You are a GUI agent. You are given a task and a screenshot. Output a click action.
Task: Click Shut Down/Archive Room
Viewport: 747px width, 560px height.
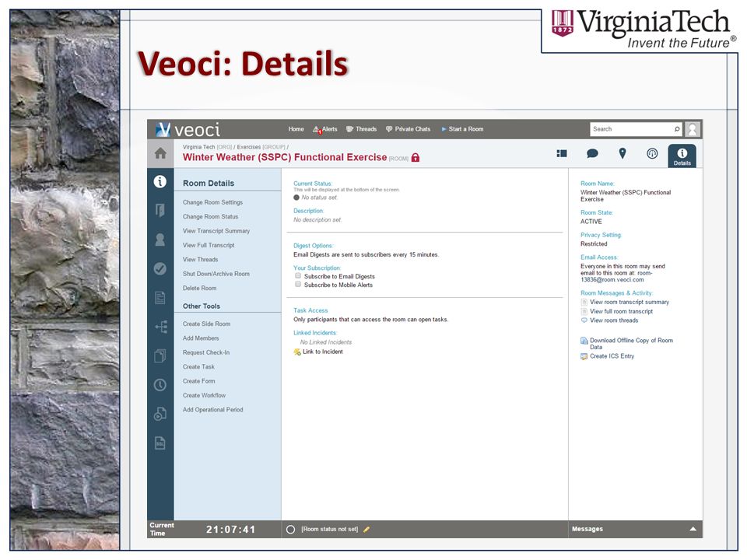click(216, 274)
